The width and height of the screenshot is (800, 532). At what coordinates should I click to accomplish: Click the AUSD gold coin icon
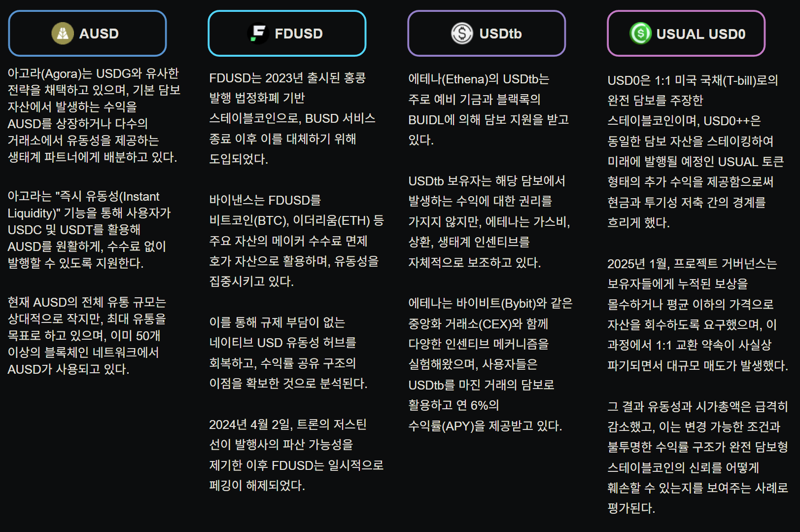pos(63,34)
